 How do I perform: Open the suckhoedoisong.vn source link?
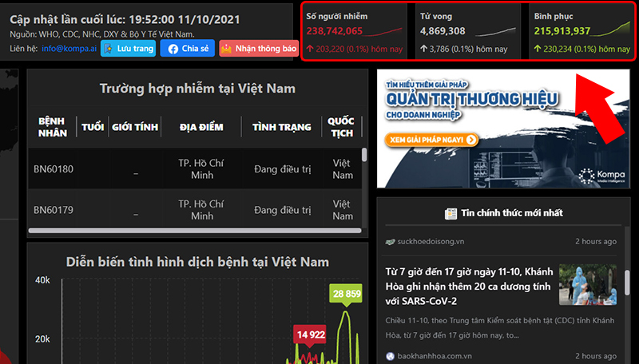pyautogui.click(x=431, y=241)
